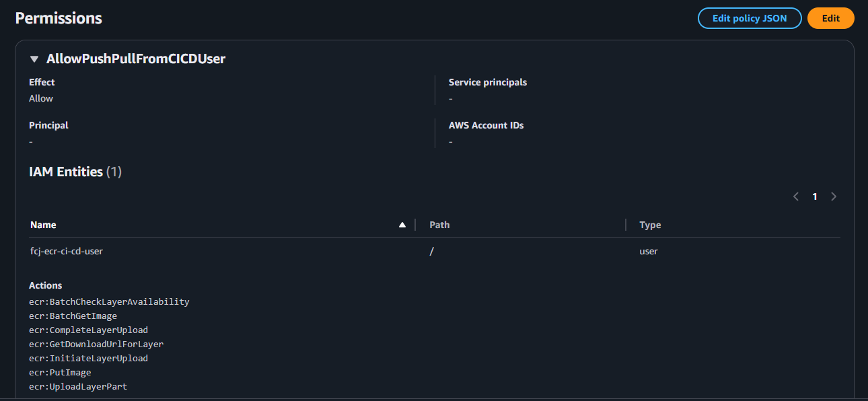Viewport: 868px width, 401px height.
Task: Go to previous page of IAM Entities
Action: click(796, 196)
